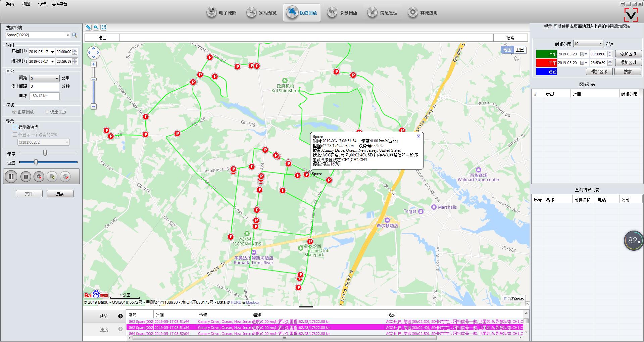Click the 82% circular performance indicator
Screen dimensions: 644x342
pos(634,240)
